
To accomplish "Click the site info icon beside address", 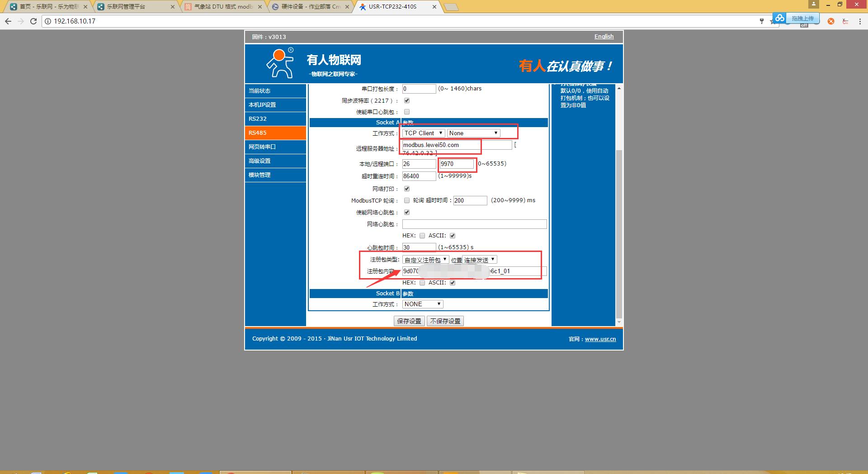I will pos(48,21).
